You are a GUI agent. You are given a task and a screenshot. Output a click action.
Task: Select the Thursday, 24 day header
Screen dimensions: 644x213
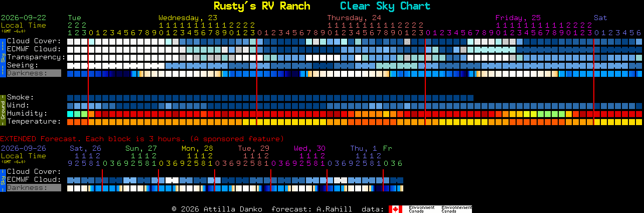[x=355, y=18]
